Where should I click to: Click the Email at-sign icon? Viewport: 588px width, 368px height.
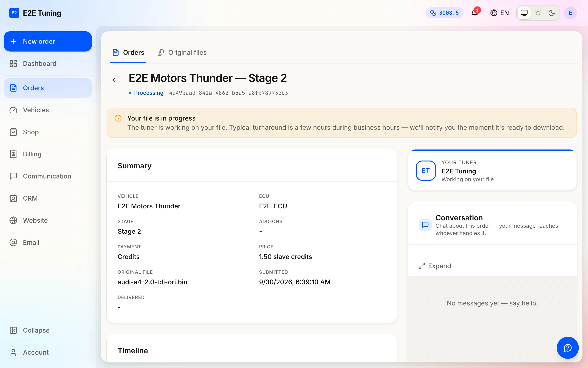(13, 242)
